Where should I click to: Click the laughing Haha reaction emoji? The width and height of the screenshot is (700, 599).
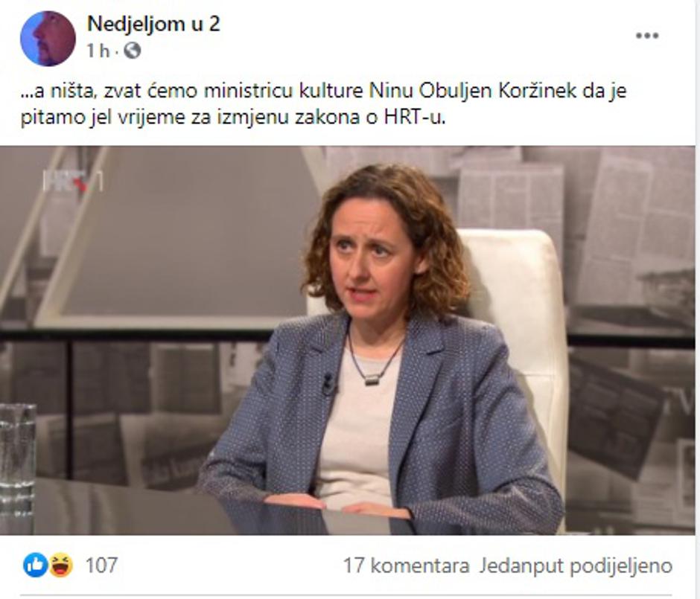coord(61,565)
